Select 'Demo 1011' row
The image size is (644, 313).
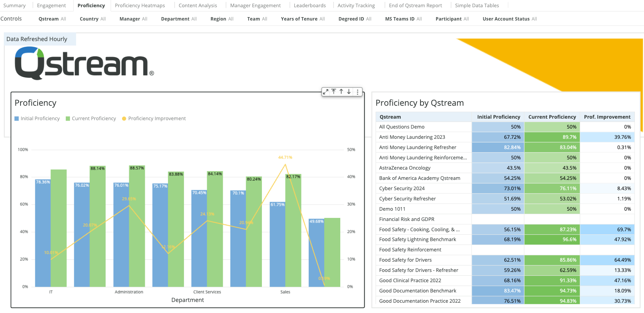pos(505,209)
